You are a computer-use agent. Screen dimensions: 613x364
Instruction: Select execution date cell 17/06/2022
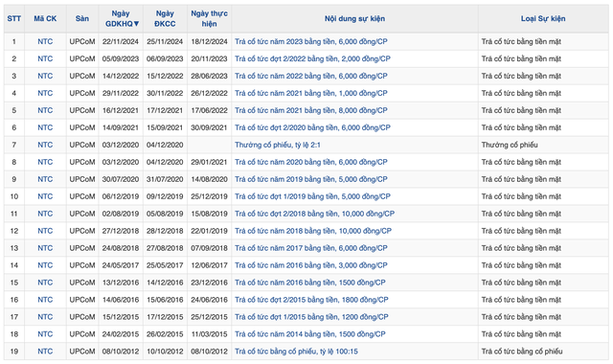[x=209, y=110]
